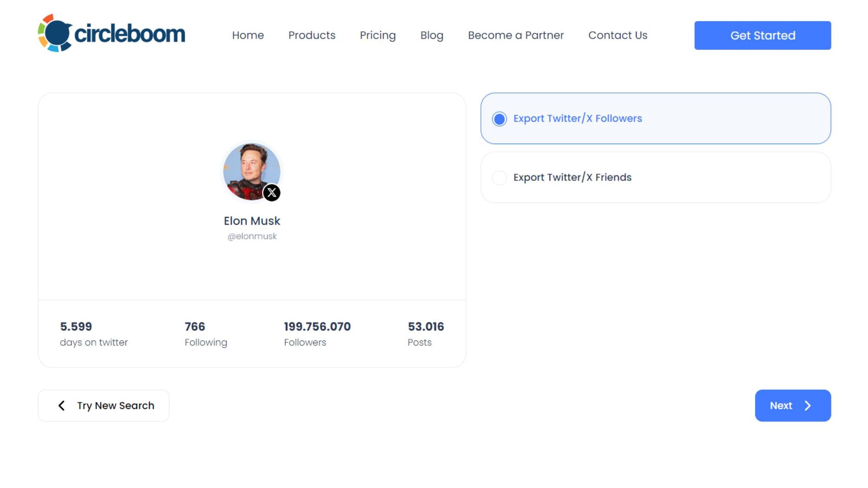
Task: Click the @elonmusk username text
Action: click(x=252, y=236)
